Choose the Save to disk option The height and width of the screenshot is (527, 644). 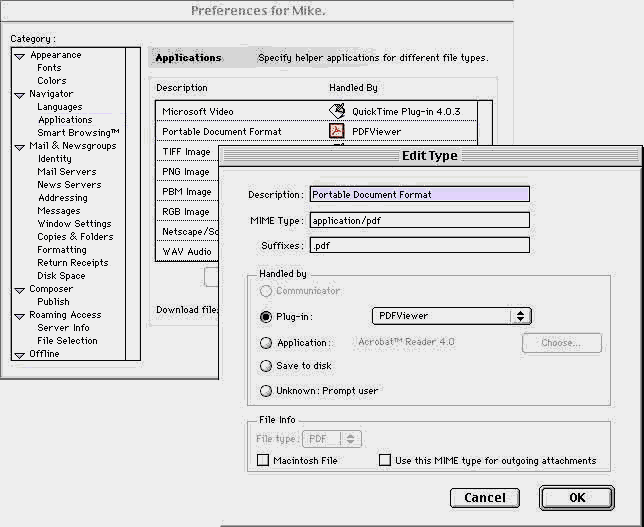pos(266,366)
